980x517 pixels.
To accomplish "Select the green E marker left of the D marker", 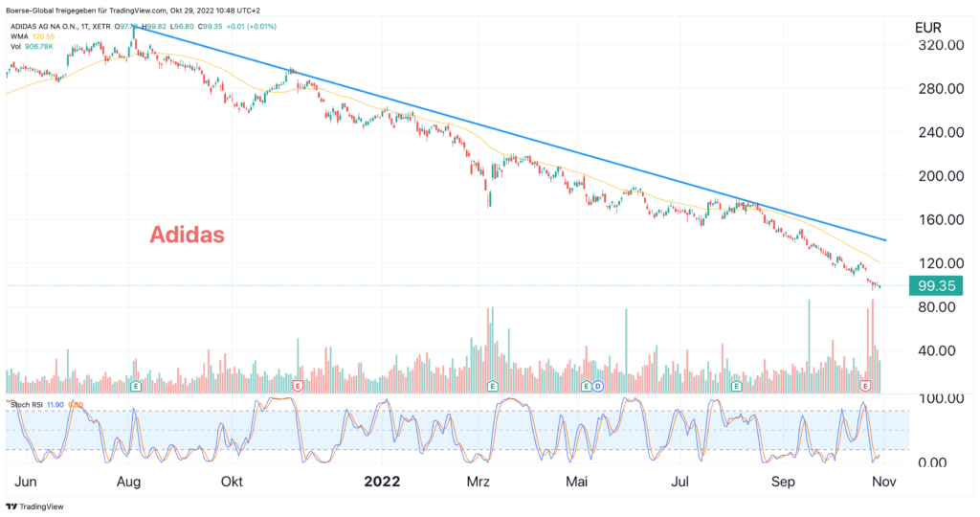I will click(x=587, y=387).
